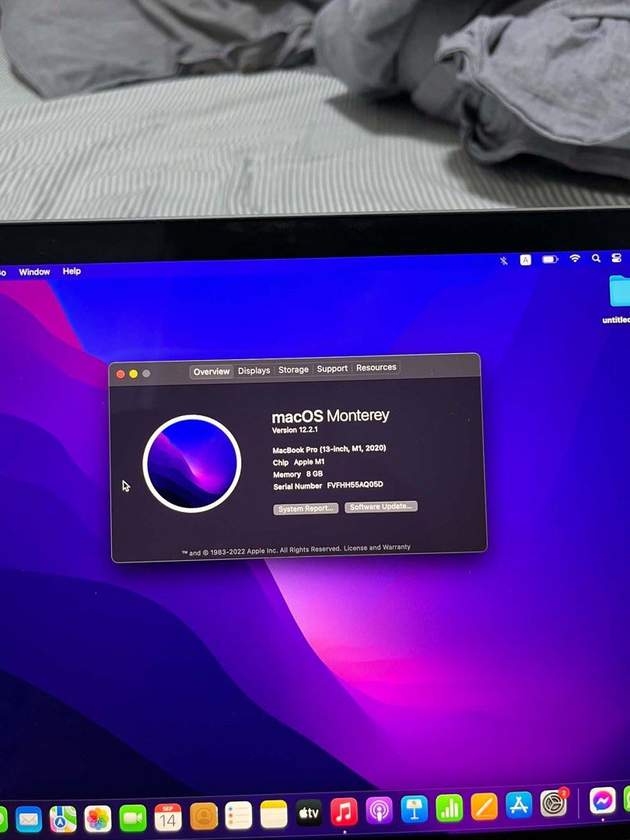
Task: Switch to the Displays tab
Action: [x=254, y=370]
